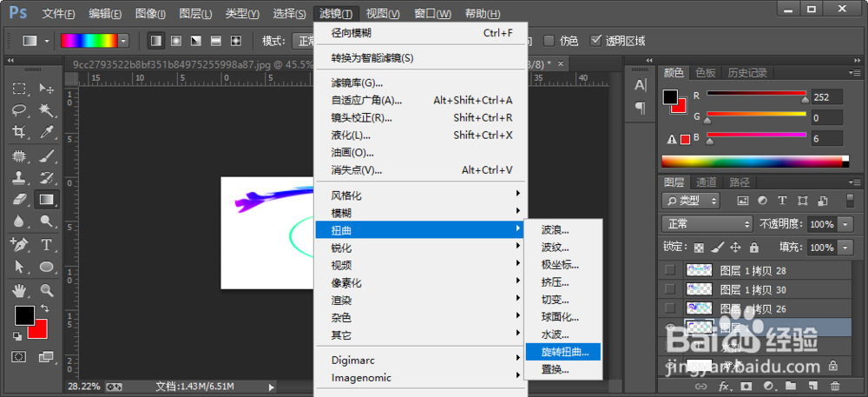Click the R value field 252
The image size is (868, 397).
coord(827,97)
